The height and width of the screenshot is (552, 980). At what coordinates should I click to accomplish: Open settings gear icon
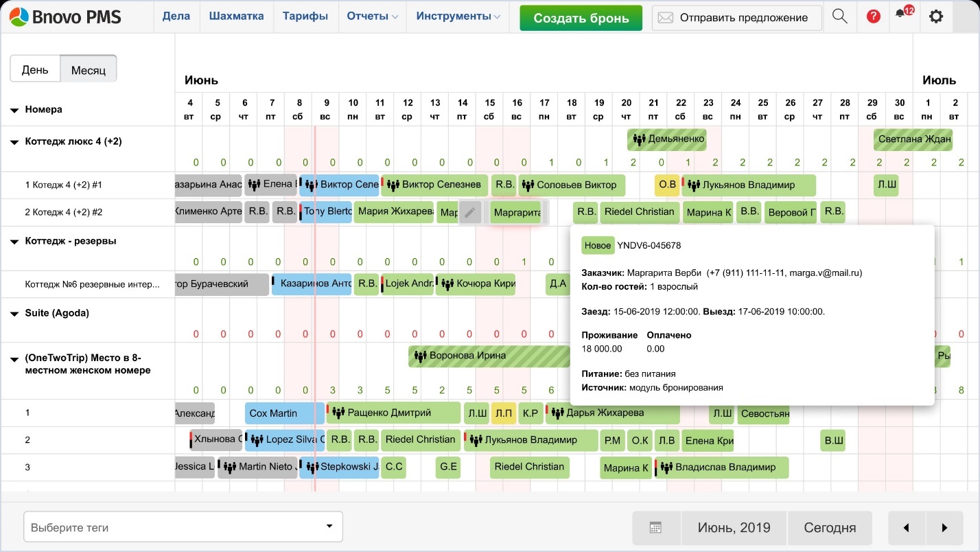click(936, 16)
